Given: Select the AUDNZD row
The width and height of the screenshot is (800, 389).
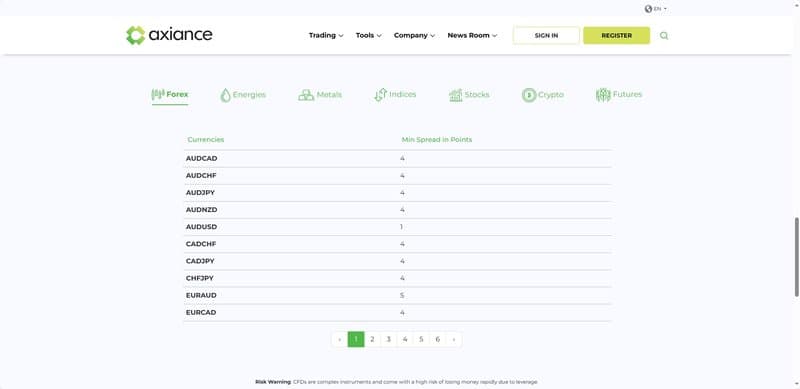Looking at the screenshot, I should tap(397, 210).
